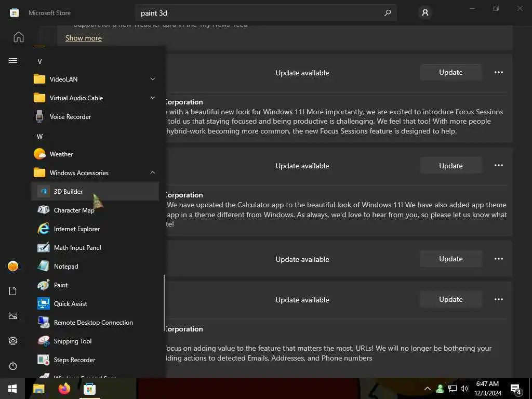Launch Notepad
This screenshot has height=399, width=532.
[95, 267]
